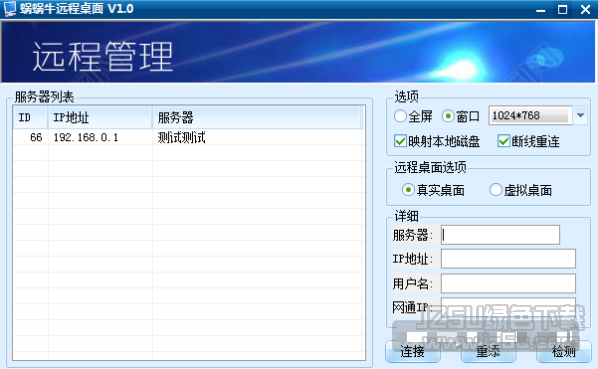598x369 pixels.
Task: Close the 蜗蜗牛远程桌面 window
Action: click(585, 10)
